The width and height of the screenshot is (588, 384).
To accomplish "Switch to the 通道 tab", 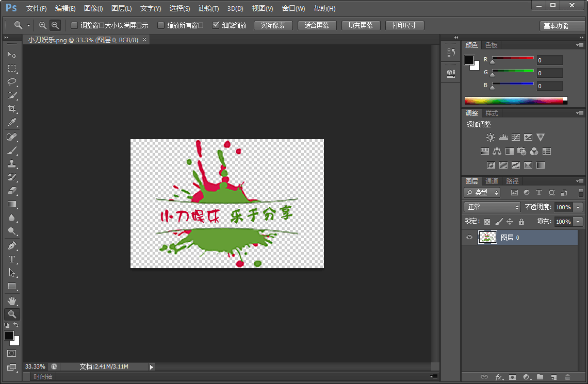I will 492,181.
